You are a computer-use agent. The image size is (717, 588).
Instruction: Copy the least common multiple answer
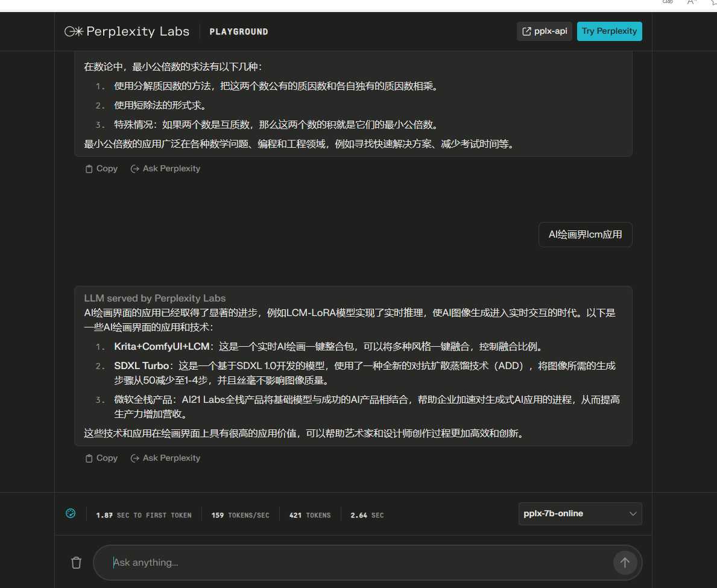pos(101,169)
